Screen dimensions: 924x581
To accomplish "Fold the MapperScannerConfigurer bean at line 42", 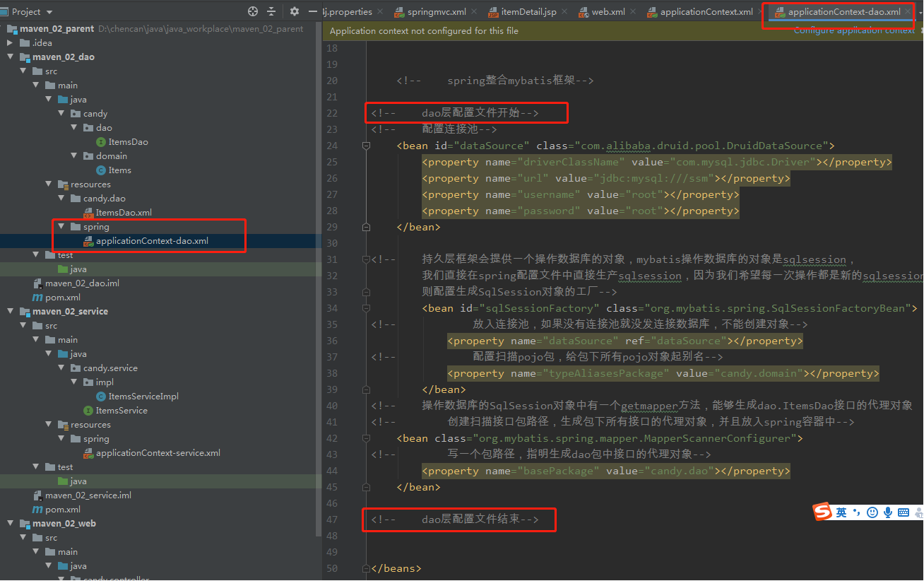I will (x=366, y=438).
